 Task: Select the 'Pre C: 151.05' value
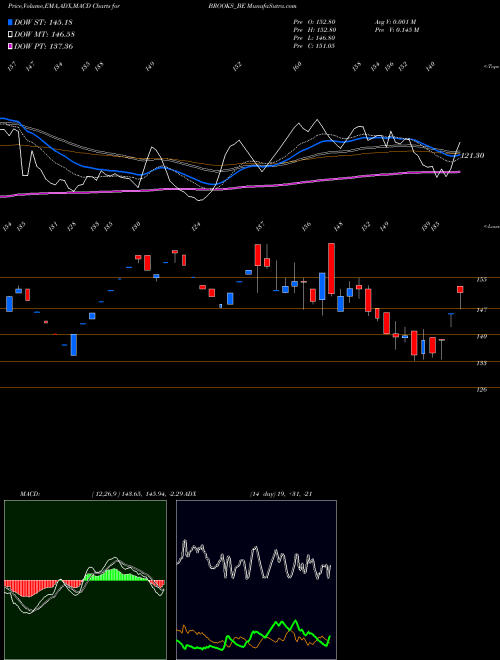pos(314,46)
